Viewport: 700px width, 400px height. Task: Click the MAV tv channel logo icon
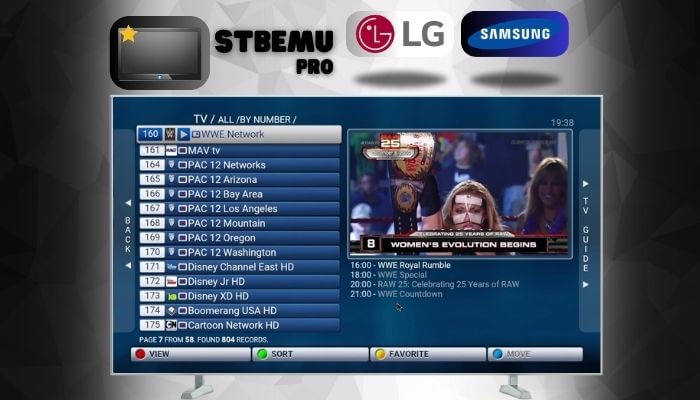pos(171,151)
